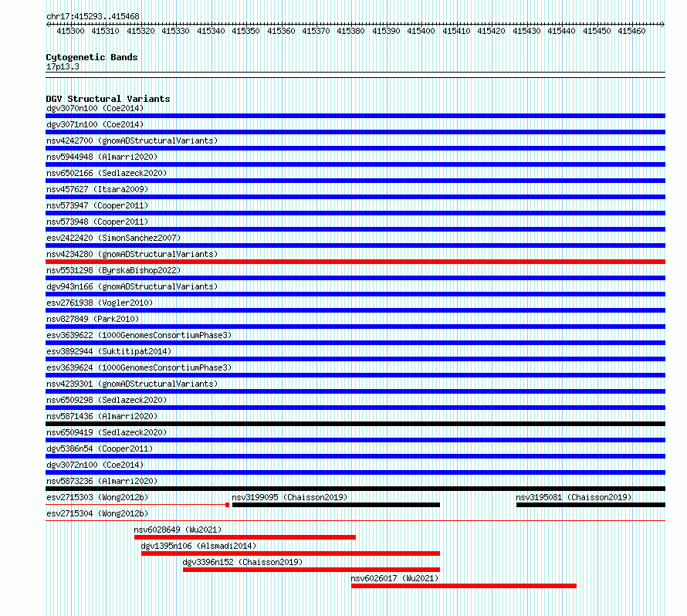Select dgv1395n106 (Alsmadi2014) label
This screenshot has height=616, width=687.
pyautogui.click(x=198, y=546)
